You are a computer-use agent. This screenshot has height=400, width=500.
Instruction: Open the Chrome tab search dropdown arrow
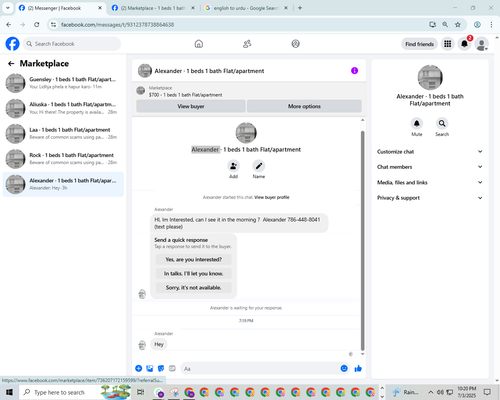[x=8, y=8]
